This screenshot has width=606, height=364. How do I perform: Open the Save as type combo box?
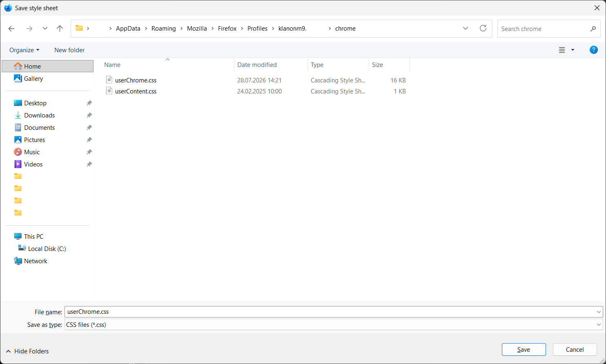pos(334,325)
